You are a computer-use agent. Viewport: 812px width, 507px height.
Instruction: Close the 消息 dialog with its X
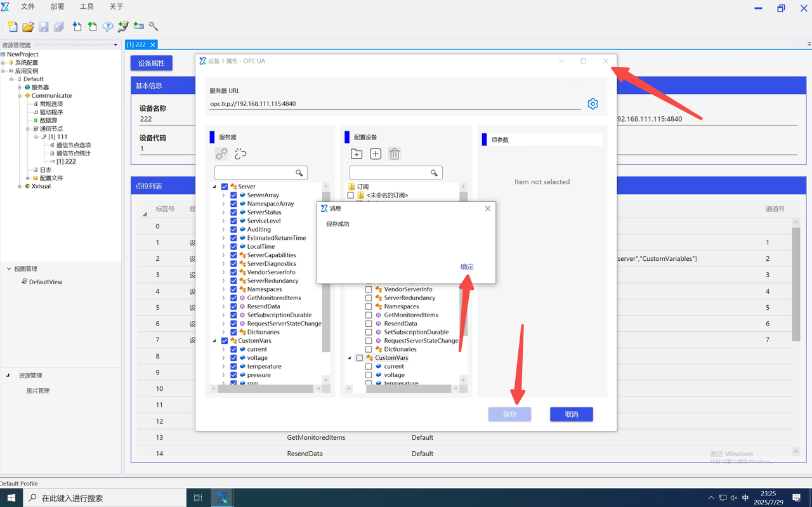click(488, 208)
